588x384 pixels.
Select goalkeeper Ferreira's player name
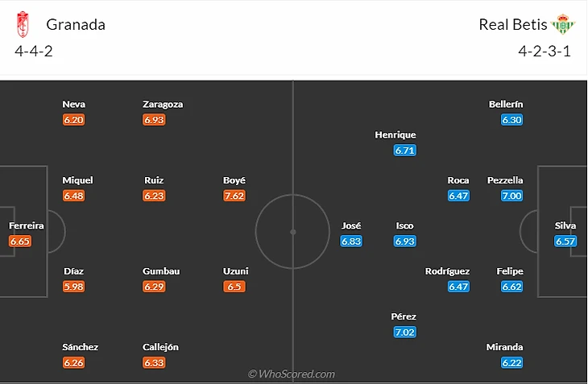(27, 225)
